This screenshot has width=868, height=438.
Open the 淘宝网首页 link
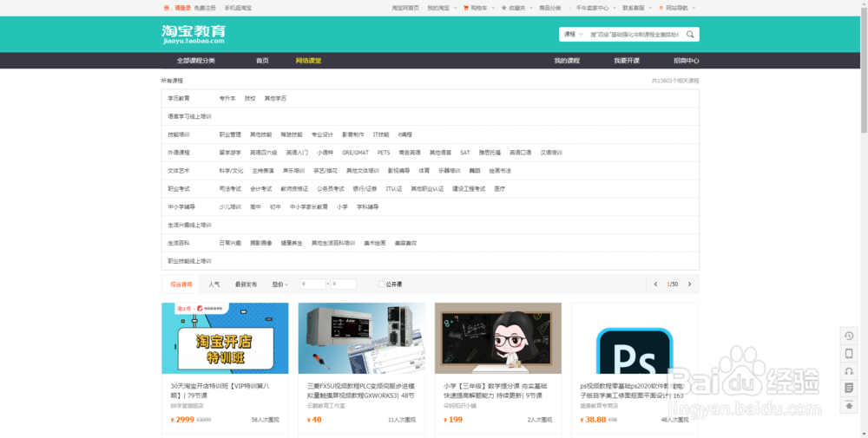[405, 8]
